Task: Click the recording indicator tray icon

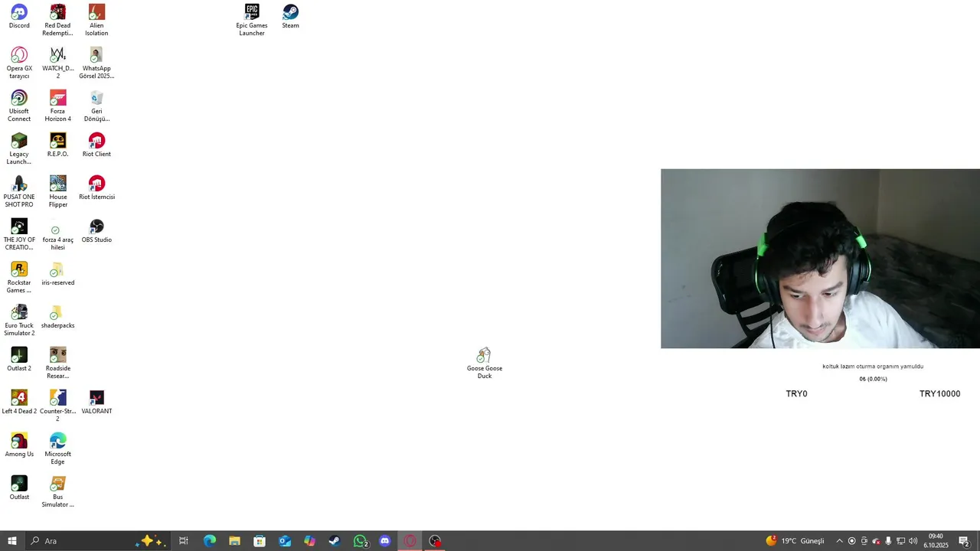Action: click(x=851, y=541)
